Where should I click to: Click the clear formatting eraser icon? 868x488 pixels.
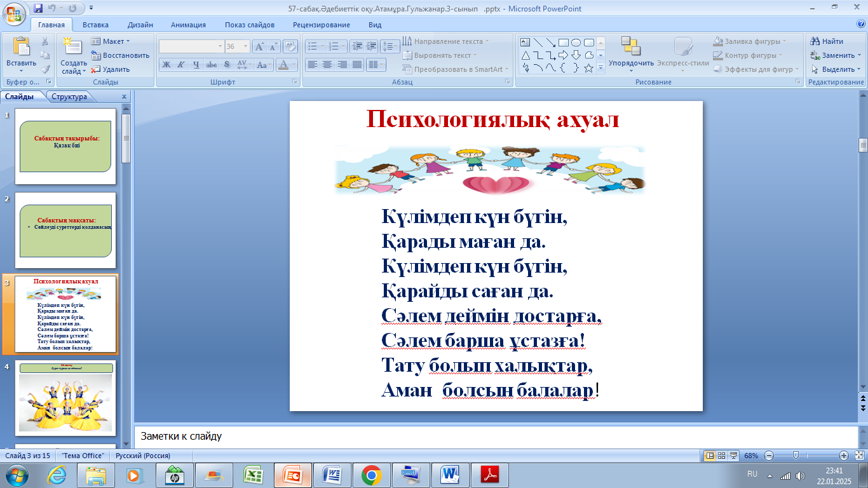tap(290, 46)
